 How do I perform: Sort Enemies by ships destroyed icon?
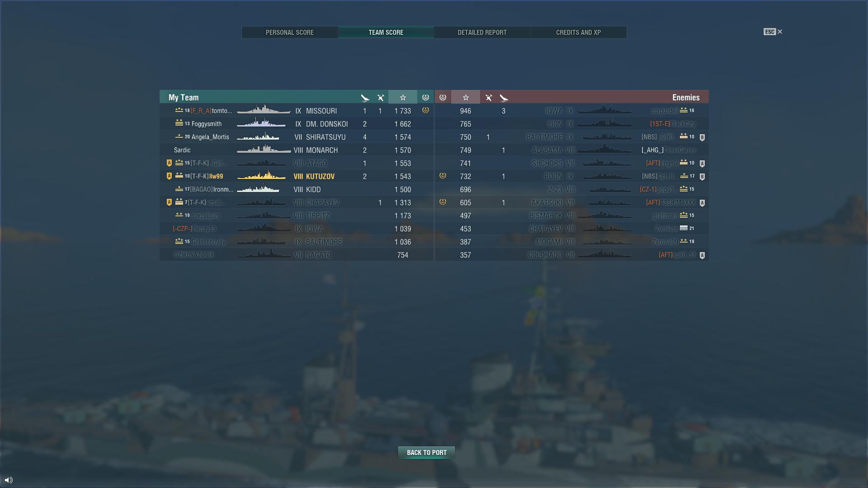[x=504, y=98]
